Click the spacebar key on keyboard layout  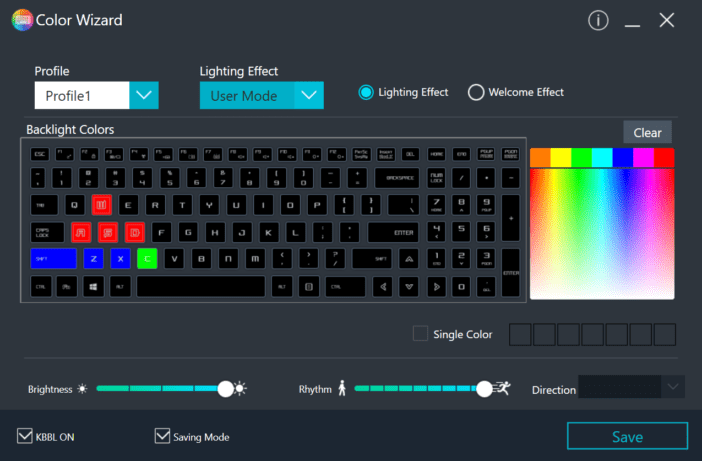click(x=201, y=286)
